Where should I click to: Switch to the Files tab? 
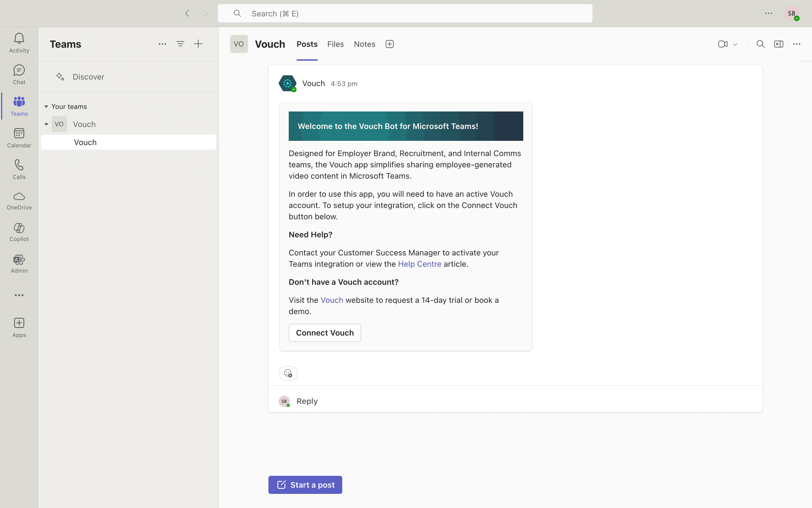pyautogui.click(x=336, y=44)
